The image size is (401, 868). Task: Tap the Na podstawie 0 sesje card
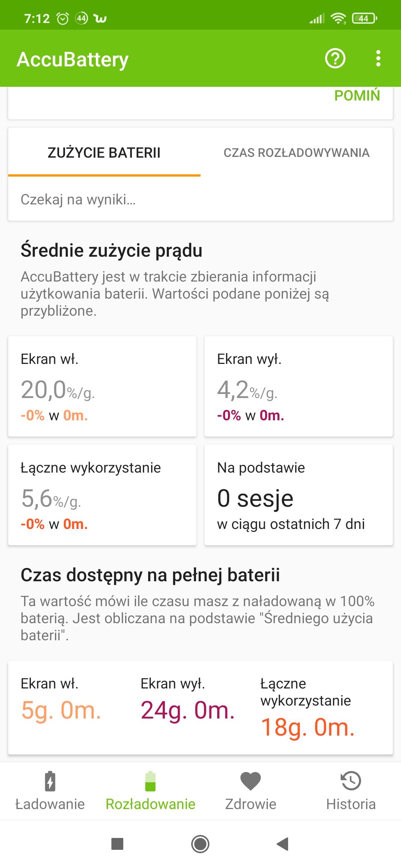pyautogui.click(x=299, y=495)
